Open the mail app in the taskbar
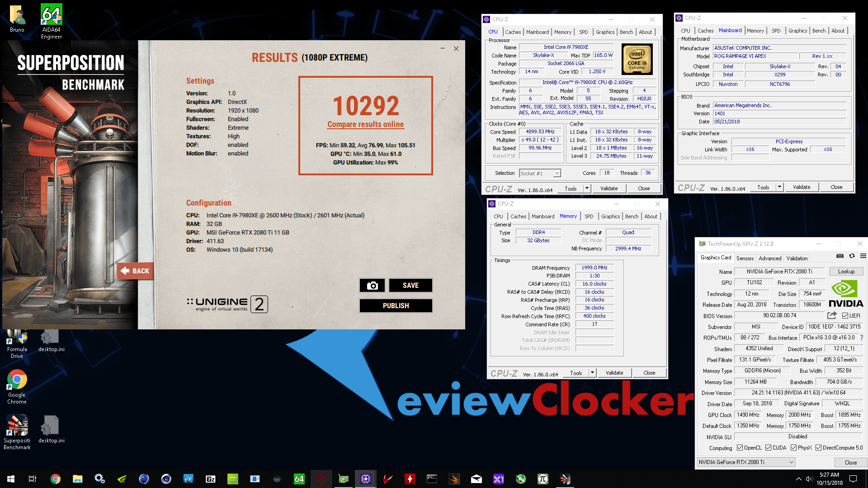Screen dimensions: 868x488 pos(476,479)
